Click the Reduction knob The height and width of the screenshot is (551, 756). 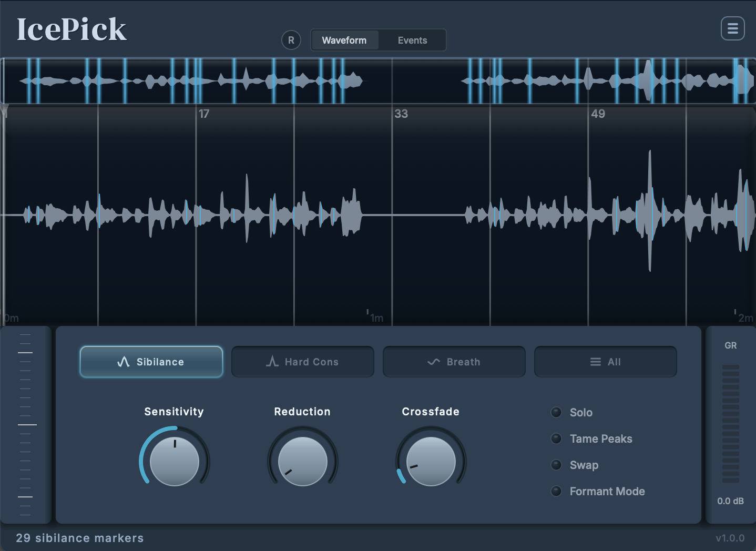tap(303, 461)
